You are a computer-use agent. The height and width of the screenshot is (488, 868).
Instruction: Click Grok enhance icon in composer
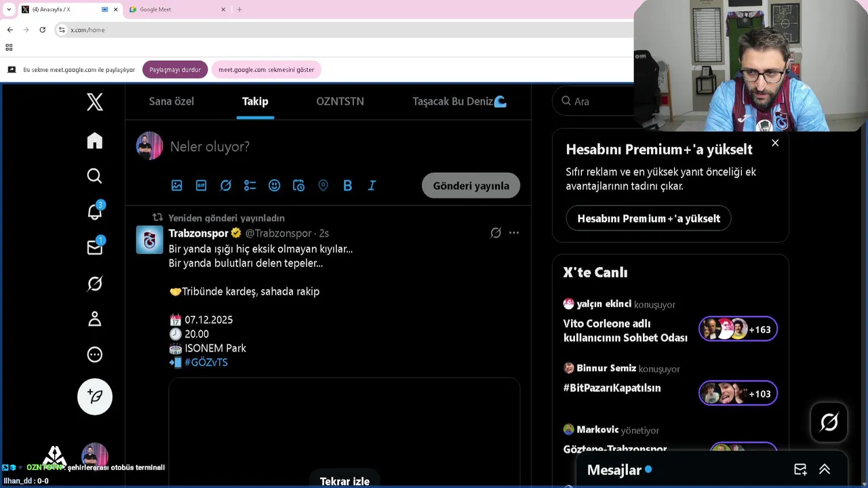click(x=226, y=185)
